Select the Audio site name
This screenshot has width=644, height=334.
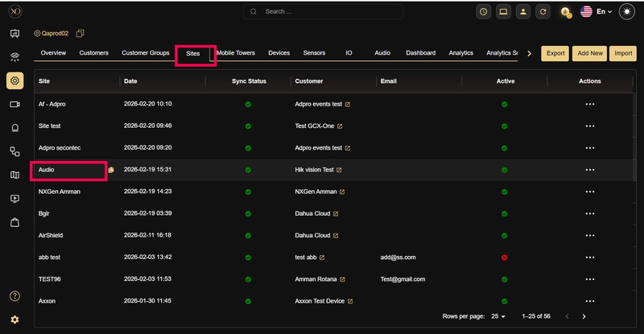[47, 170]
